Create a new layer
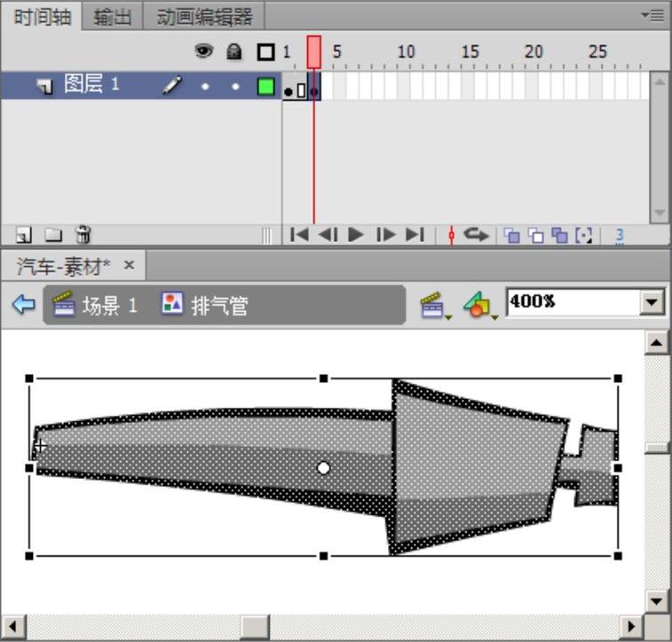This screenshot has height=642, width=672. click(23, 235)
